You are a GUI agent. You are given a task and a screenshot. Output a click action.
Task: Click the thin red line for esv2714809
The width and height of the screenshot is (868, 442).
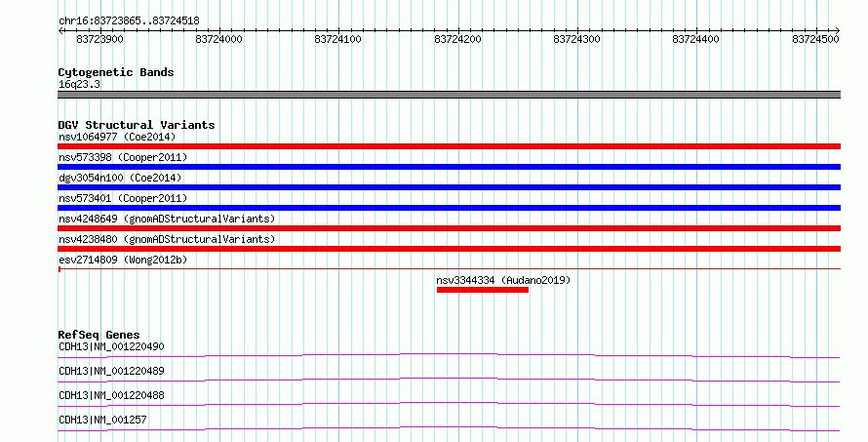coord(449,269)
